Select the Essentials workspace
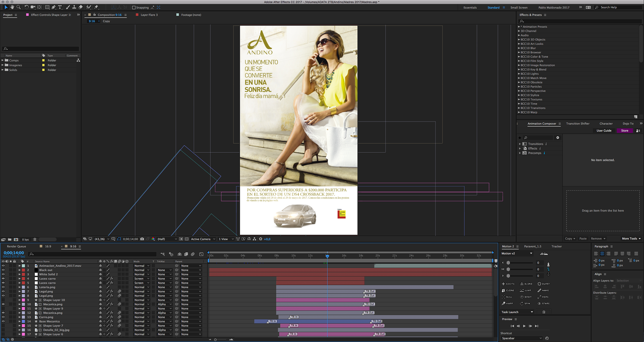Screen dimensions: 644x342 (470, 7)
